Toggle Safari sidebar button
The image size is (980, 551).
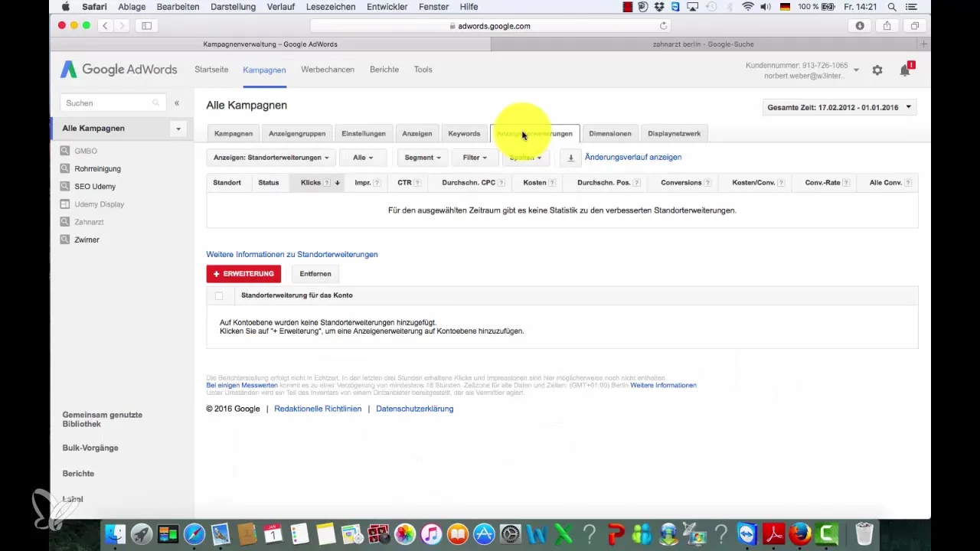(x=146, y=25)
